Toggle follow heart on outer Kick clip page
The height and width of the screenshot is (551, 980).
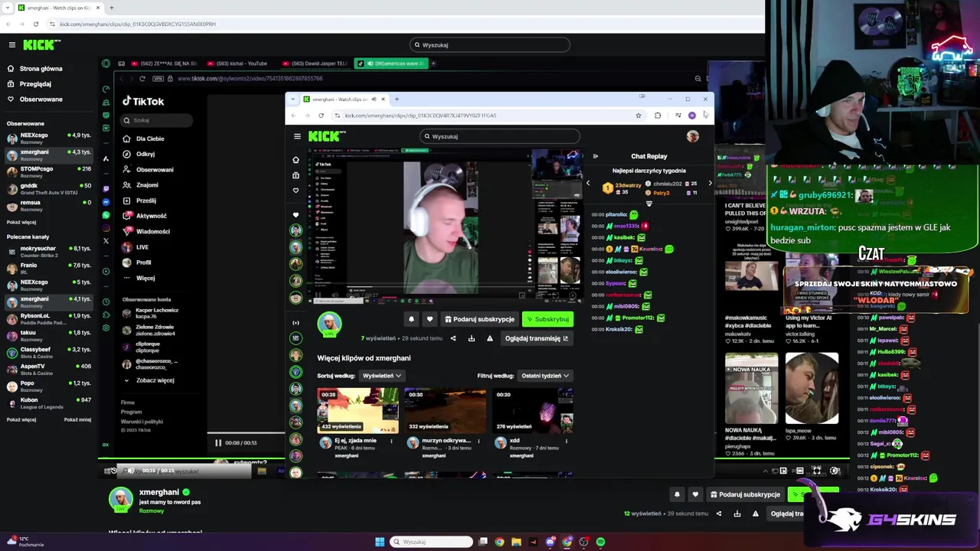click(x=695, y=494)
